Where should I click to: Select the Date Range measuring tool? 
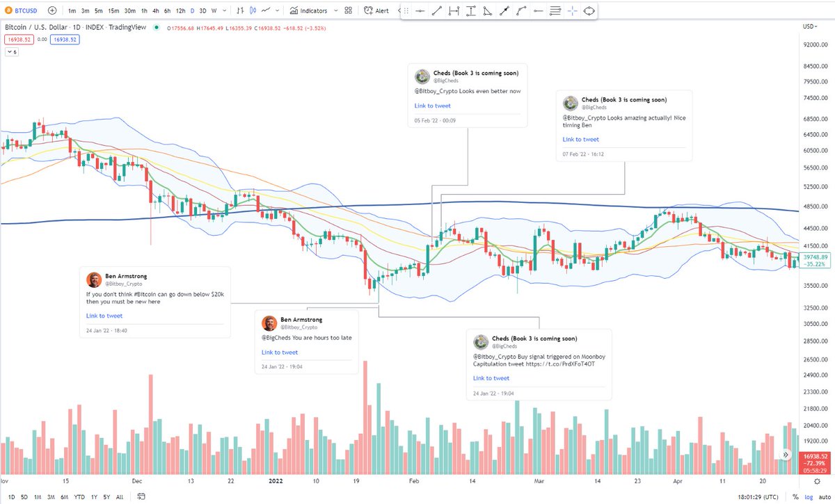click(454, 11)
